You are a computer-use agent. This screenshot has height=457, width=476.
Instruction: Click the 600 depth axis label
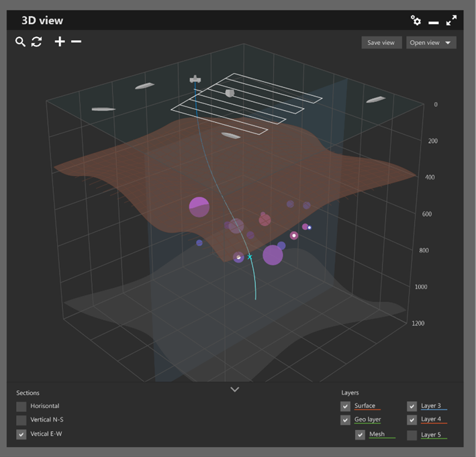pyautogui.click(x=427, y=214)
